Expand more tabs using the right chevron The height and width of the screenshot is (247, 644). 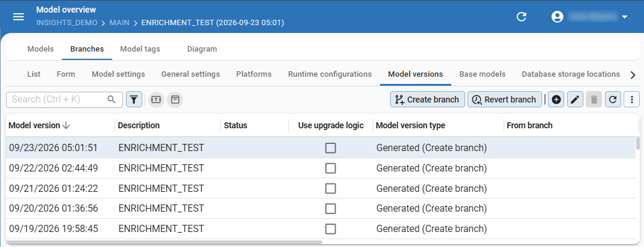click(633, 75)
